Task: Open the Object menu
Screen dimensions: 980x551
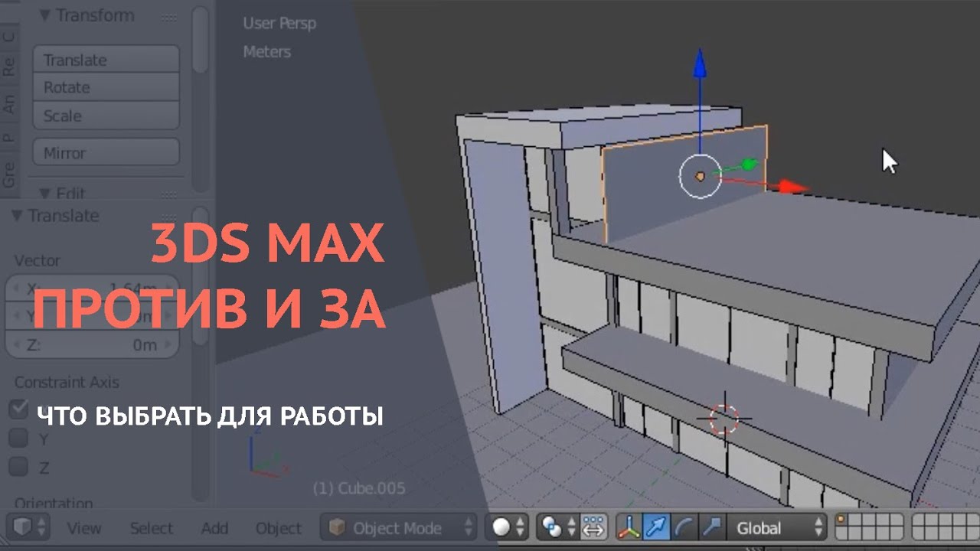Action: click(278, 528)
